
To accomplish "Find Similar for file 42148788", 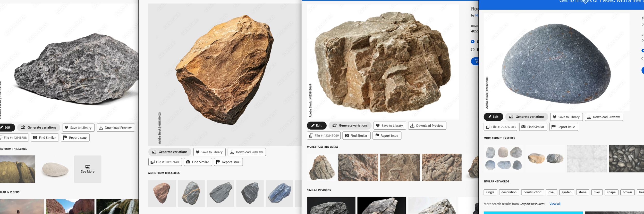I will click(45, 138).
